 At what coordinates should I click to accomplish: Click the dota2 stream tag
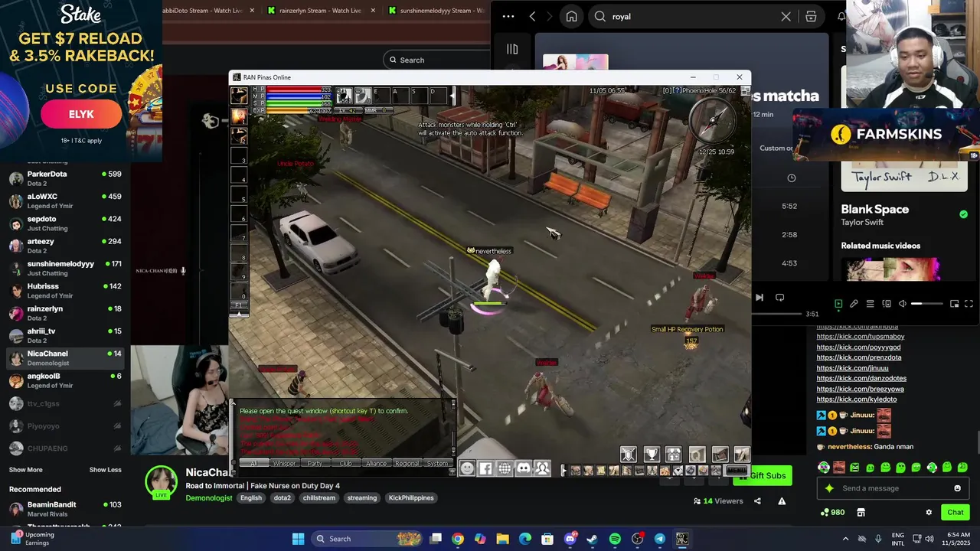click(283, 497)
